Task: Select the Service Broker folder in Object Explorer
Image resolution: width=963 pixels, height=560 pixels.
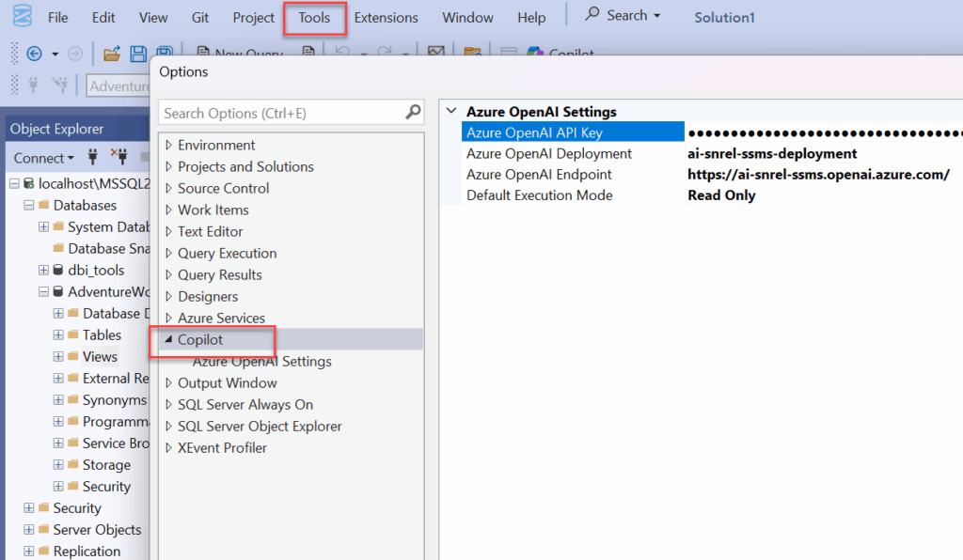Action: [116, 443]
